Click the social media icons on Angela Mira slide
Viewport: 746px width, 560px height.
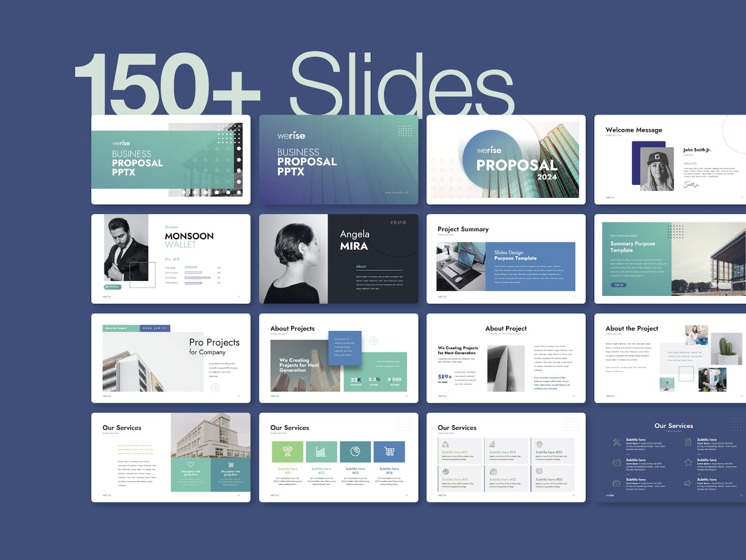click(x=398, y=222)
